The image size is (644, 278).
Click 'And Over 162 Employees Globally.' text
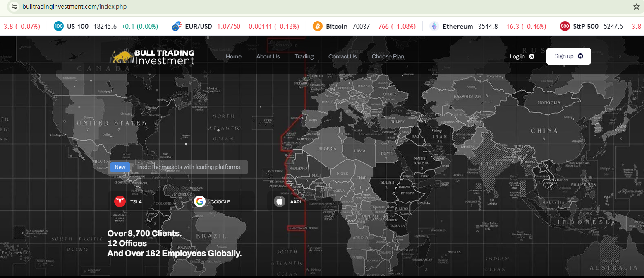click(x=175, y=253)
